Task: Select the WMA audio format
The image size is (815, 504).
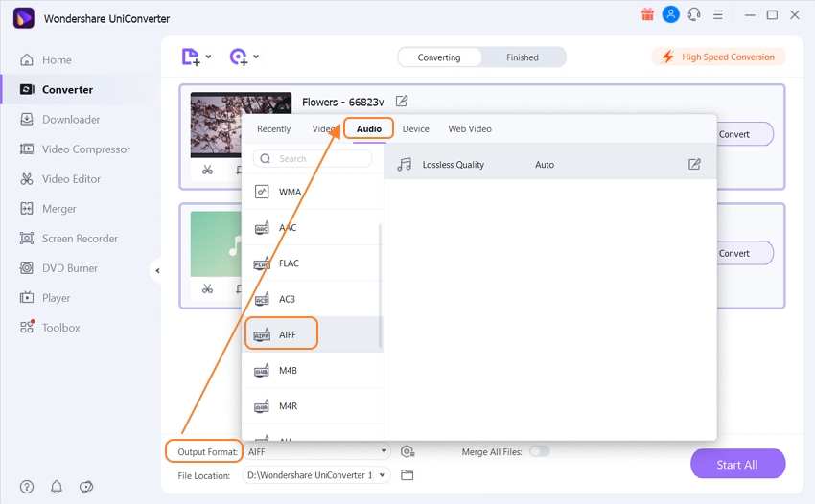Action: pyautogui.click(x=313, y=192)
